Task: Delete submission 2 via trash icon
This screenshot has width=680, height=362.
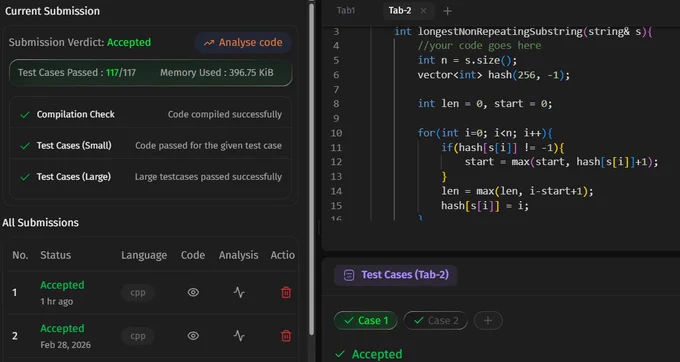Action: point(286,336)
